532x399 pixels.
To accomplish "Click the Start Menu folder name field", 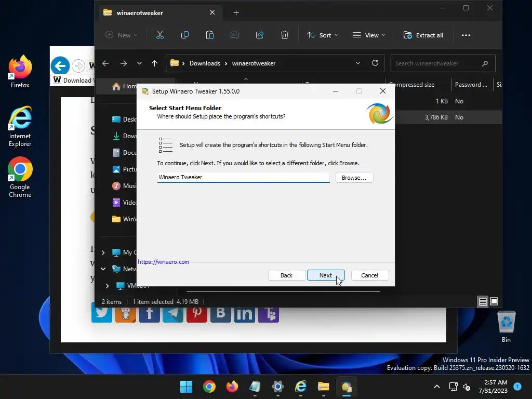I will 243,177.
